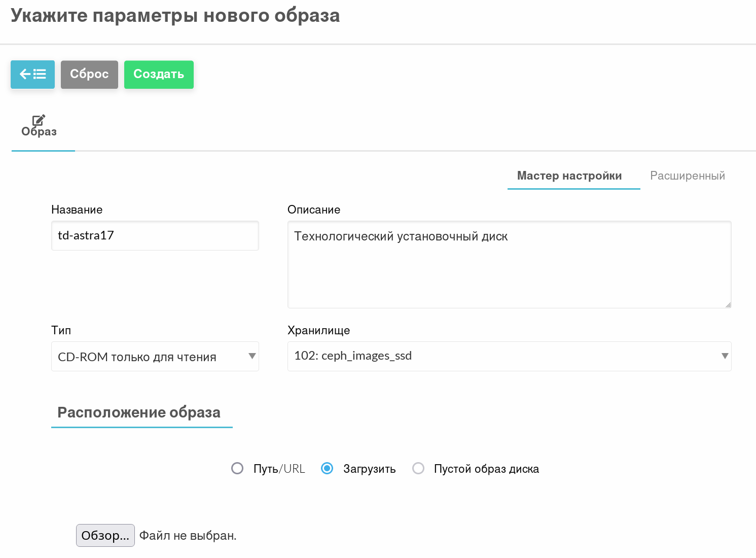The width and height of the screenshot is (756, 558).
Task: Click Обзор... to browse for file
Action: pyautogui.click(x=105, y=535)
